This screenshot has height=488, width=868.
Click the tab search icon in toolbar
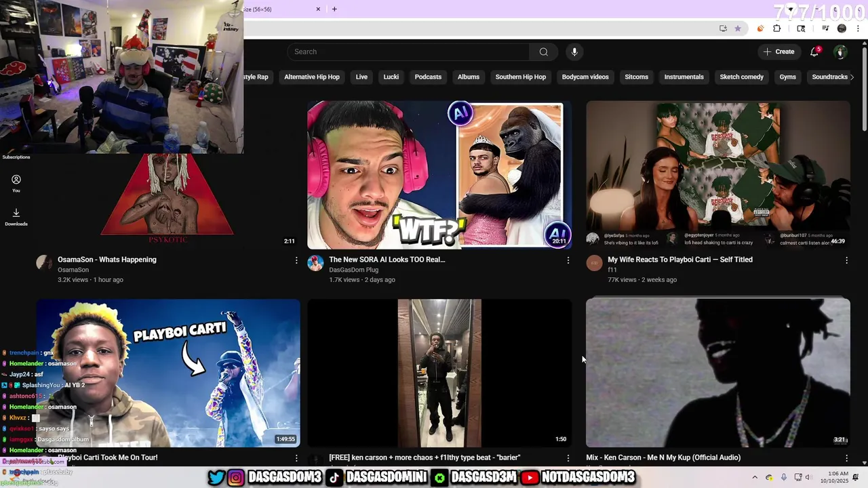pos(801,28)
